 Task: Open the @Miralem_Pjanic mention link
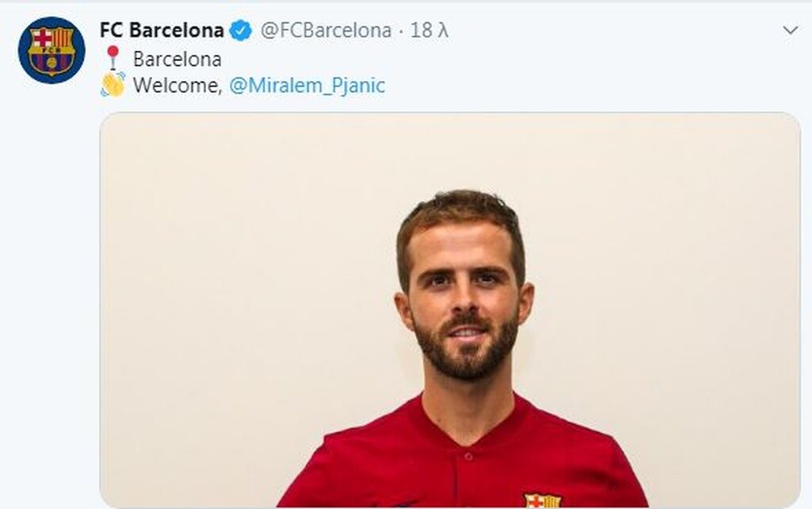(x=307, y=86)
